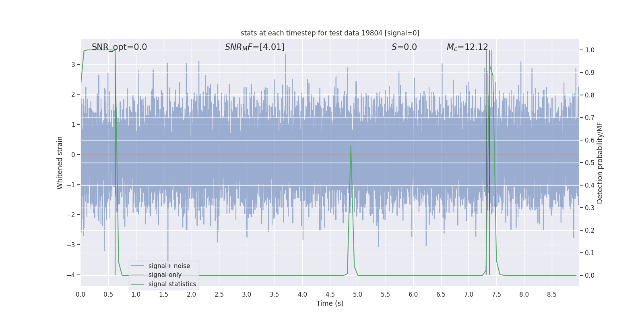Click the 'Detection probability/MF' axis label
Viewport: 644px width, 322px height.
point(600,163)
